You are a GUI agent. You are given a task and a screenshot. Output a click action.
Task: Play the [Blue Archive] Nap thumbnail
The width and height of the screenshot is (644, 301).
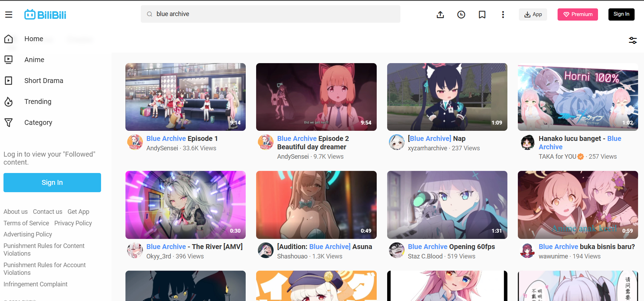[447, 97]
